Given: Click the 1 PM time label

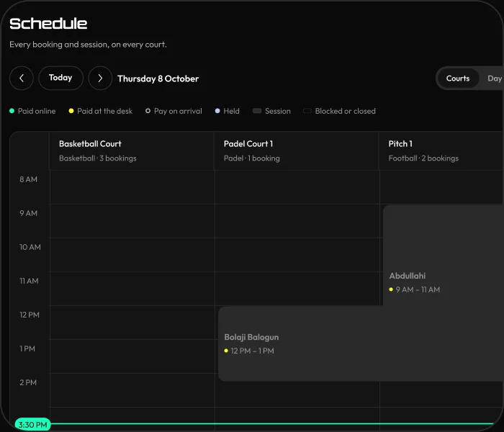Looking at the screenshot, I should (x=27, y=348).
